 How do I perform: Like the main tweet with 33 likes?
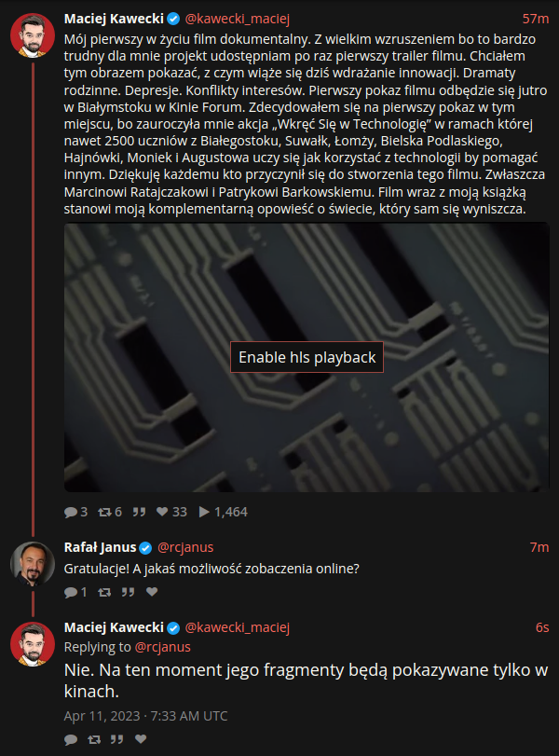[x=162, y=512]
